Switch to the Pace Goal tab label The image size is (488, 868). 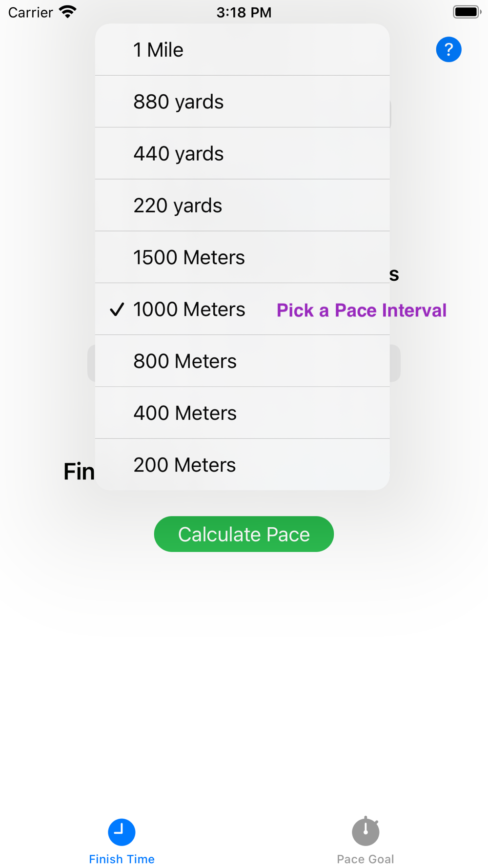[366, 859]
